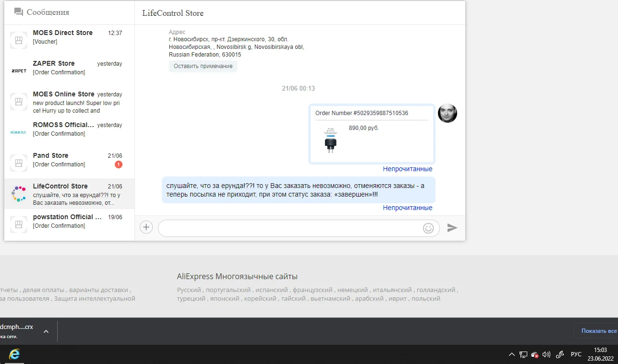The width and height of the screenshot is (618, 364).
Task: Open the корейский language site link
Action: (261, 299)
